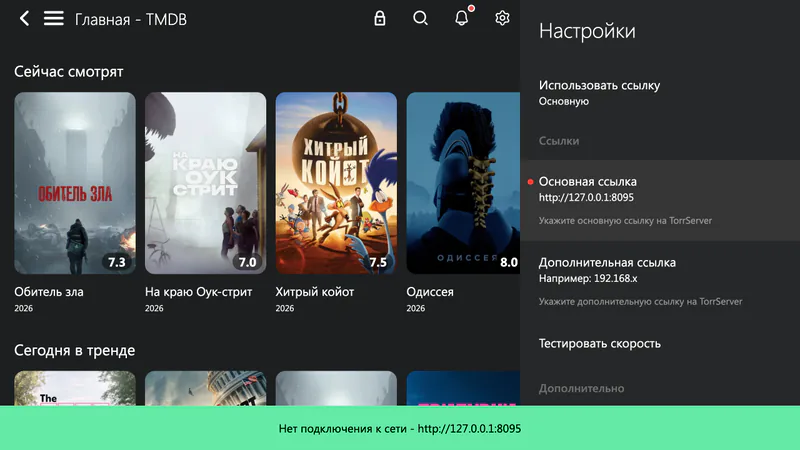Image resolution: width=800 pixels, height=450 pixels.
Task: Click the Дополнительно section label
Action: pos(582,388)
